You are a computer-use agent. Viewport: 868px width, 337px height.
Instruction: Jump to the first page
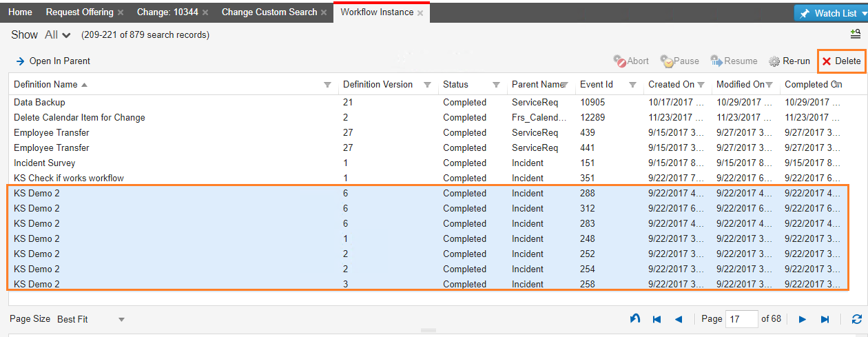click(x=657, y=319)
